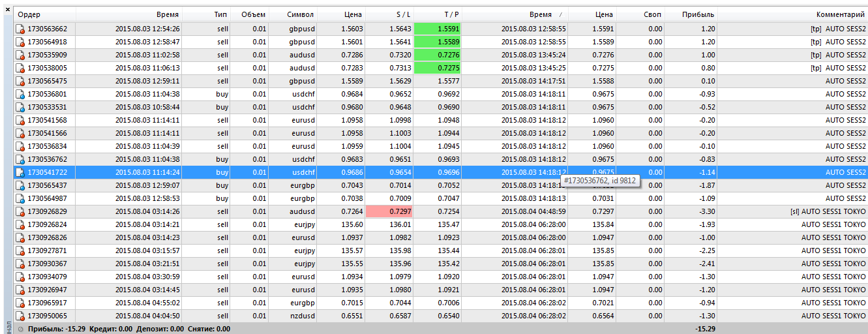Click the order icon of ticket 1730535909
The image size is (868, 334).
tap(20, 55)
